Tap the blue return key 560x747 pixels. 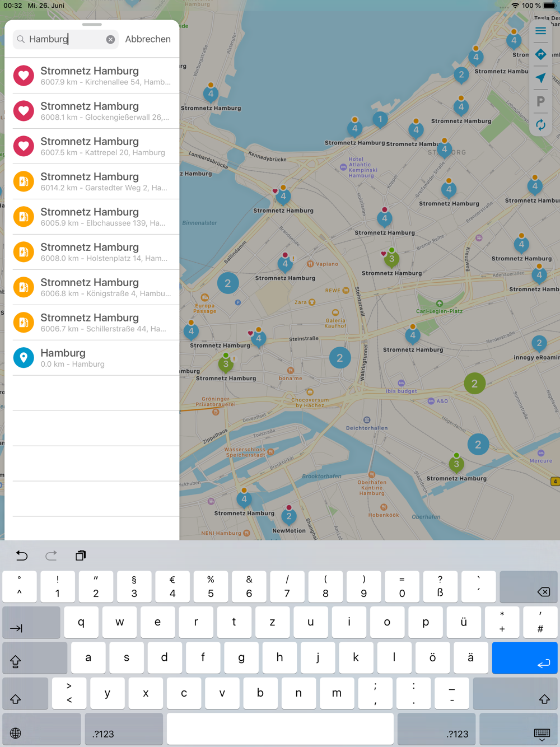525,658
